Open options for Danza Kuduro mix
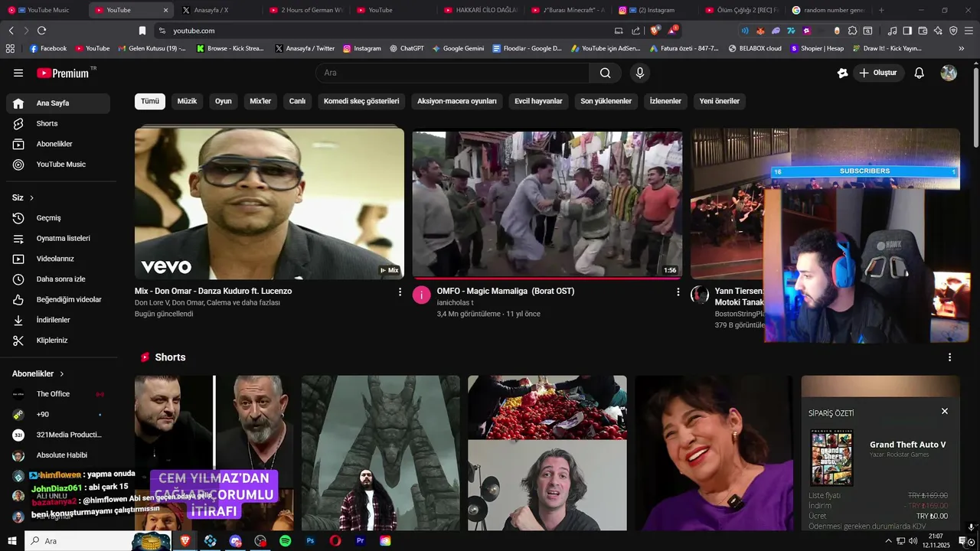Screen dimensions: 980x551 400,292
